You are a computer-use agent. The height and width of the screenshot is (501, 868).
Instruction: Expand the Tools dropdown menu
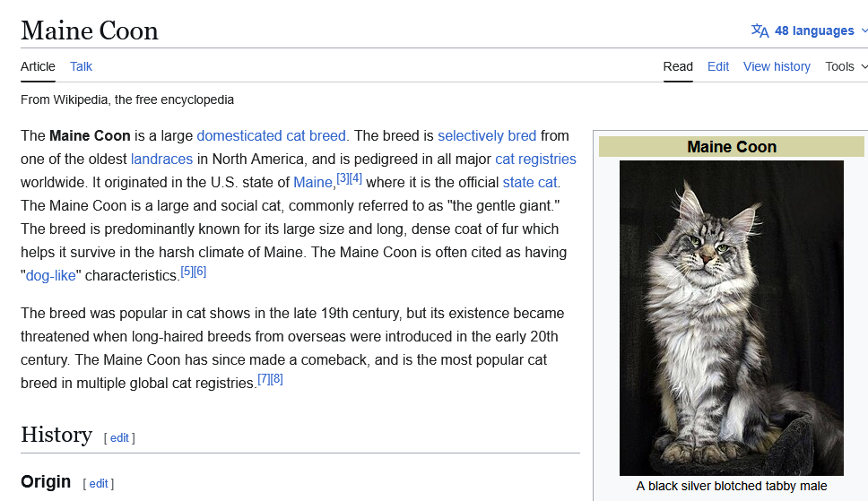[846, 66]
